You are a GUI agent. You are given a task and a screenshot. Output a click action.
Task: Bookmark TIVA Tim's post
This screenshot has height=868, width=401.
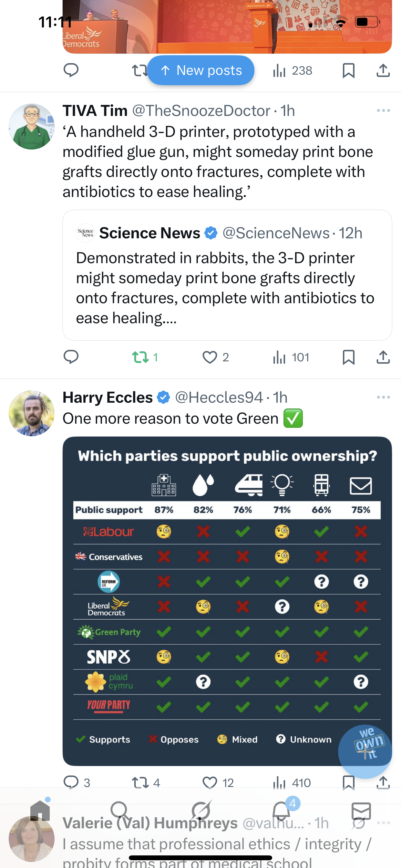click(348, 357)
